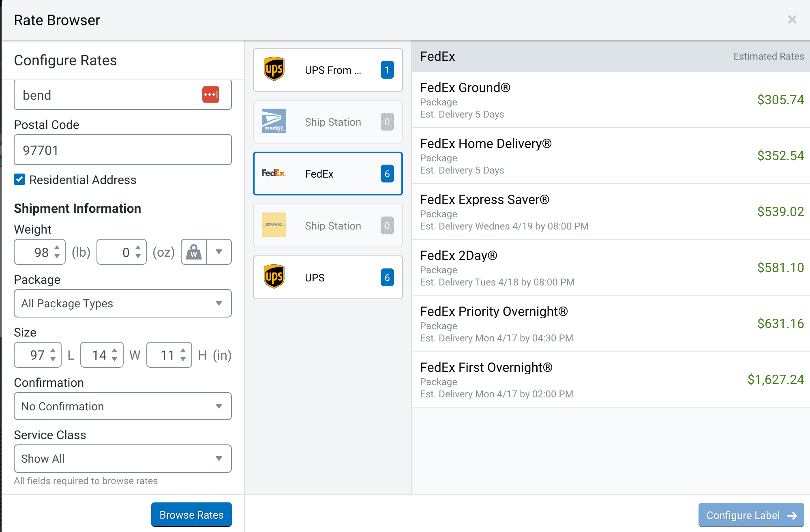Decrease the package length value

[x=53, y=359]
